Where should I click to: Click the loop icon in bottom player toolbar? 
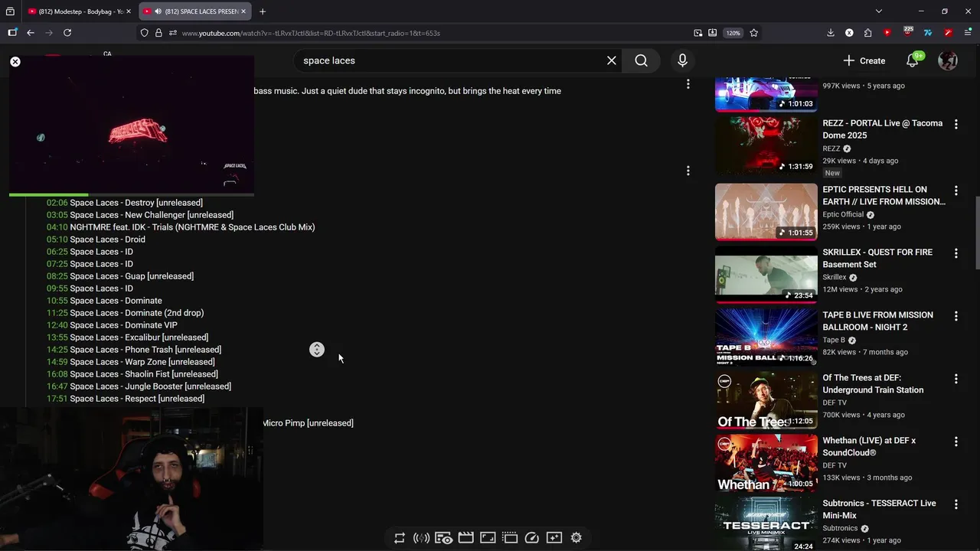(400, 538)
